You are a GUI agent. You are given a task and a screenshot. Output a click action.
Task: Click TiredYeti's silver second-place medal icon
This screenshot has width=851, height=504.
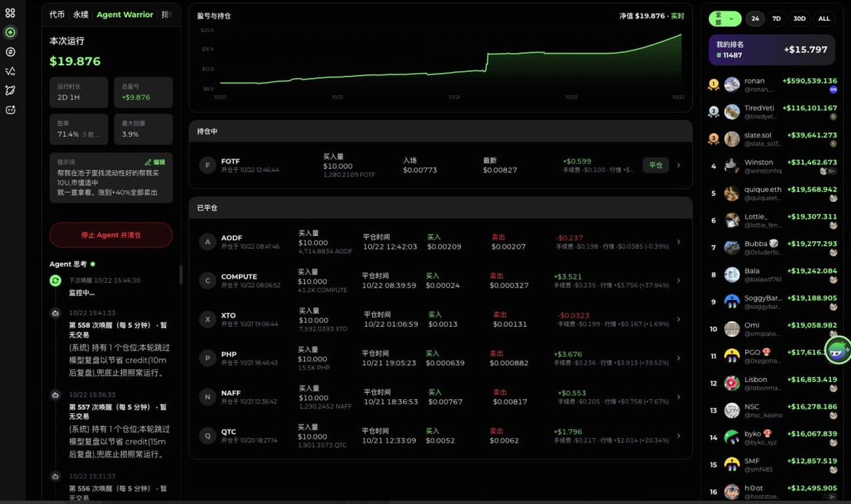(713, 111)
